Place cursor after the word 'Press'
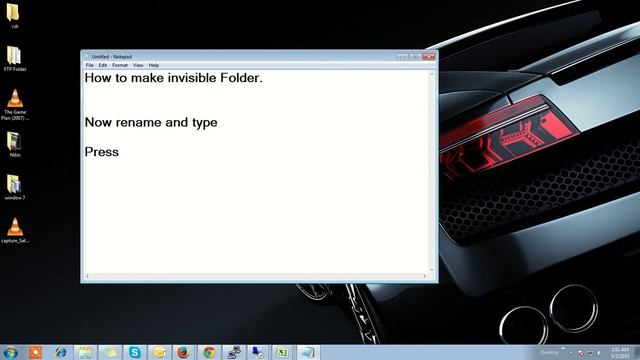 [x=119, y=152]
